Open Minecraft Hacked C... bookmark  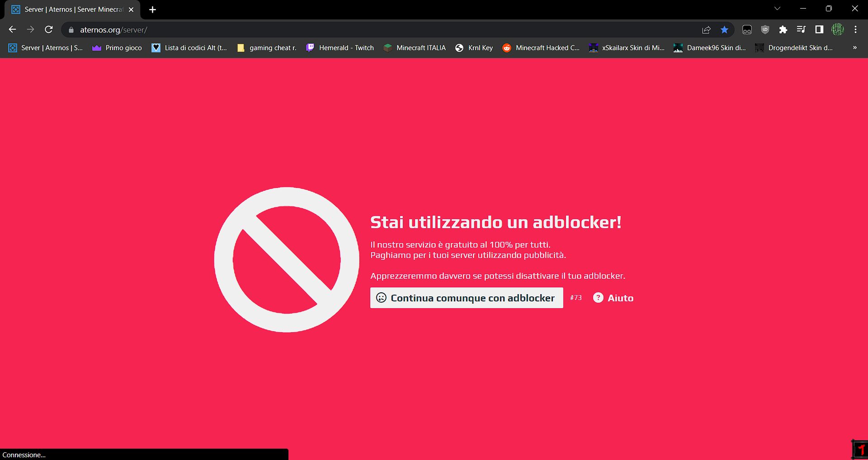(541, 48)
